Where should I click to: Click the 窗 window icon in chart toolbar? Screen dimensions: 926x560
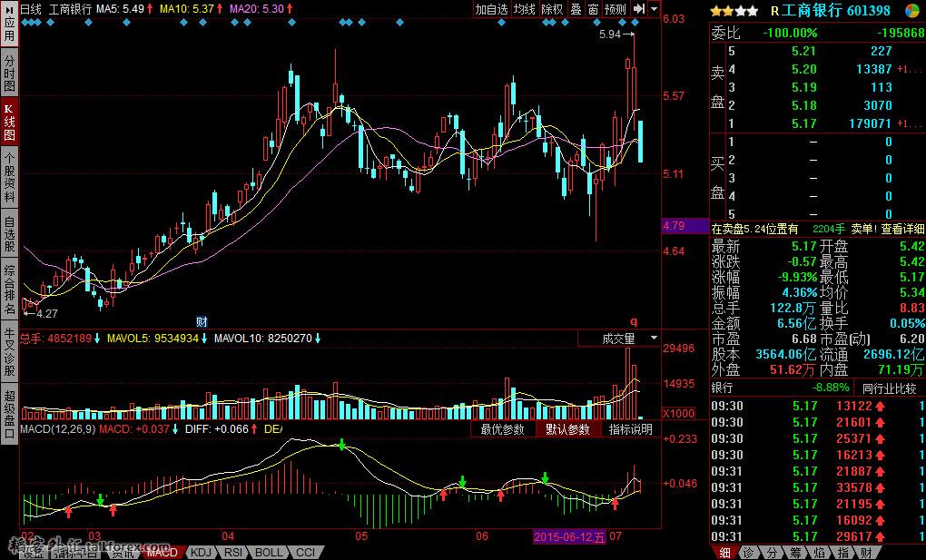pyautogui.click(x=593, y=9)
